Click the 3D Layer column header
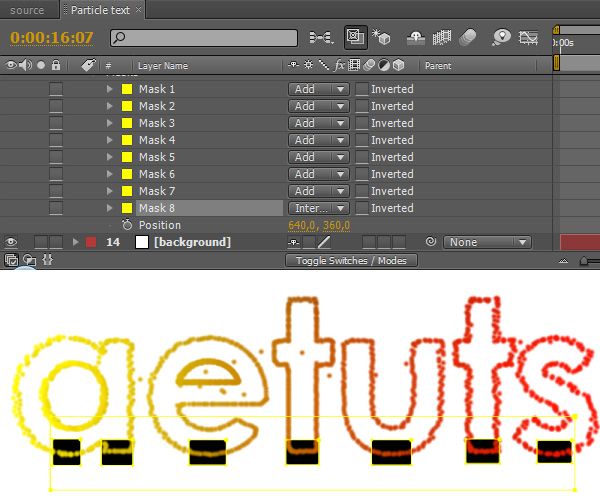The height and width of the screenshot is (500, 600). point(398,65)
